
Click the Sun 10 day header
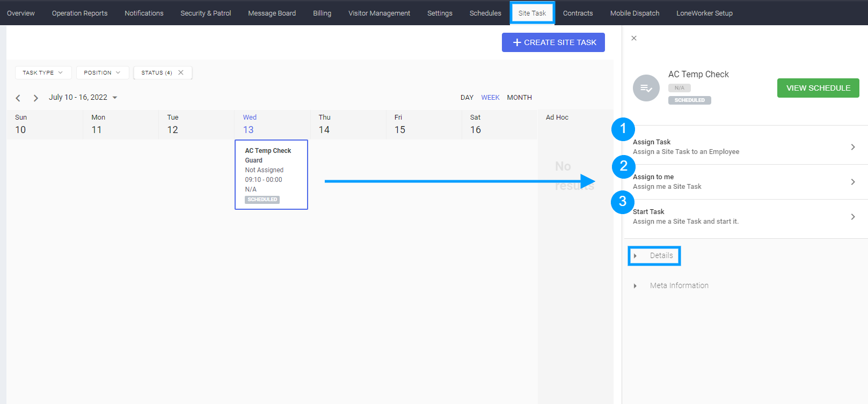(45, 124)
